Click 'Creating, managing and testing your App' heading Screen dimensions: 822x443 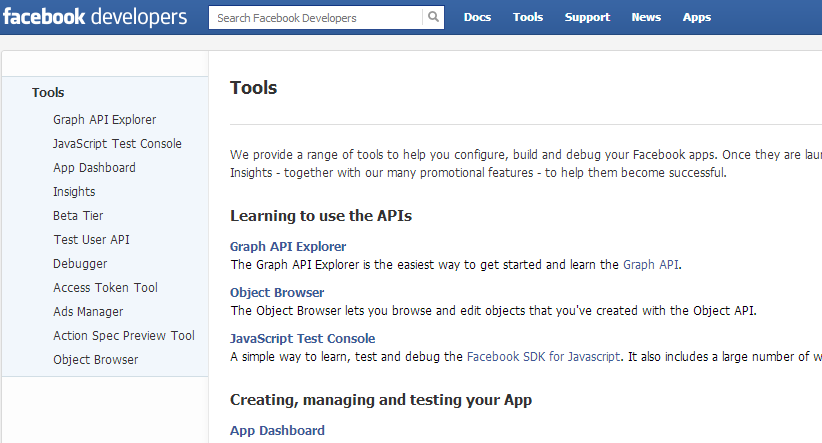[x=381, y=400]
